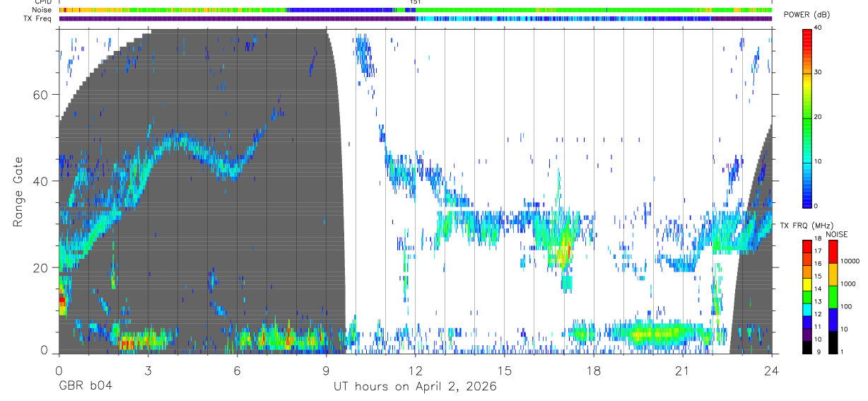Viewport: 868px width, 401px height.
Task: Click the 100 label on NOISE legend
Action: (x=846, y=306)
